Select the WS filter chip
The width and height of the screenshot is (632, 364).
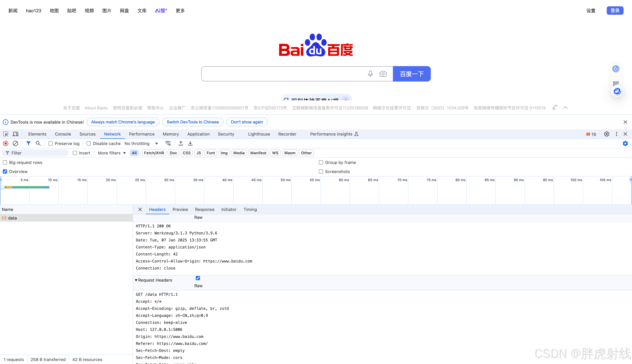coord(275,153)
